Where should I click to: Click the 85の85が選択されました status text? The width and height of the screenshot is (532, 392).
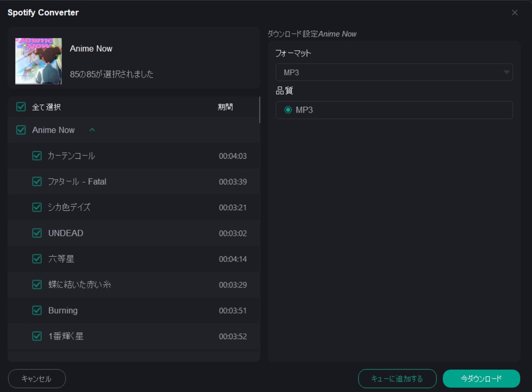112,74
